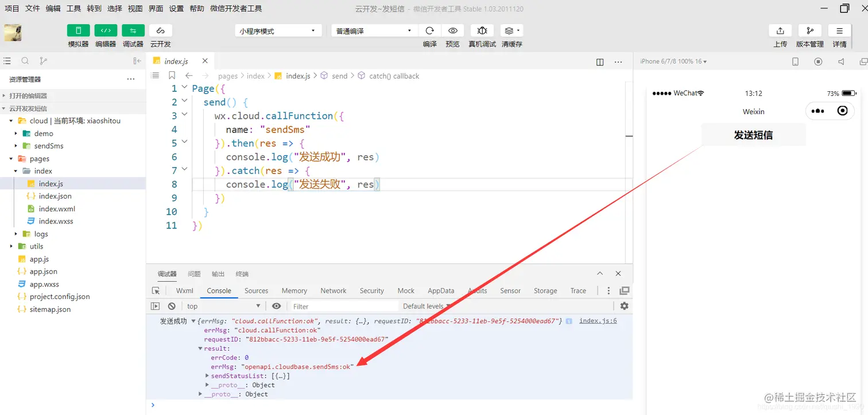The width and height of the screenshot is (868, 415).
Task: Open 详情 details menu icon
Action: [839, 31]
